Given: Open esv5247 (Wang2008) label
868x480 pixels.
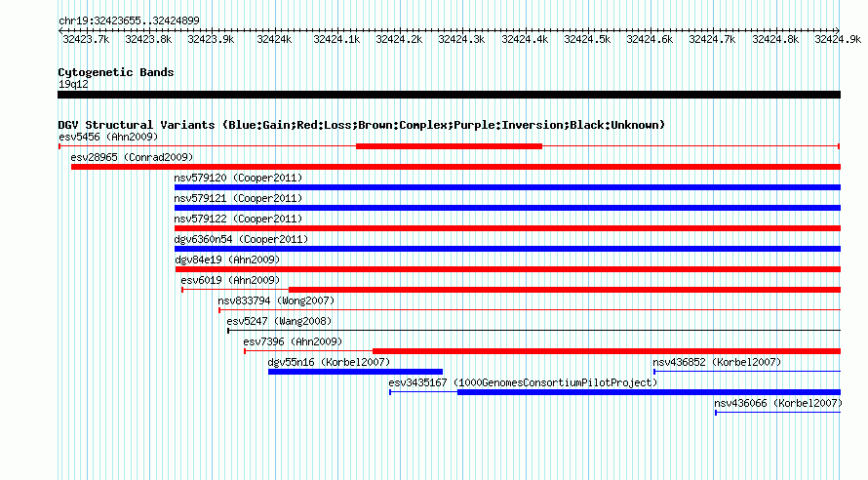Looking at the screenshot, I should 279,321.
